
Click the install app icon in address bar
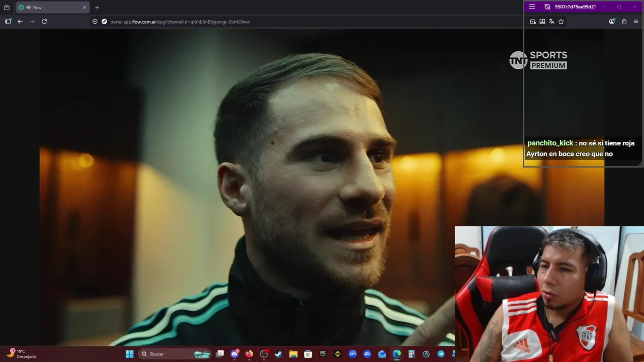coord(542,22)
